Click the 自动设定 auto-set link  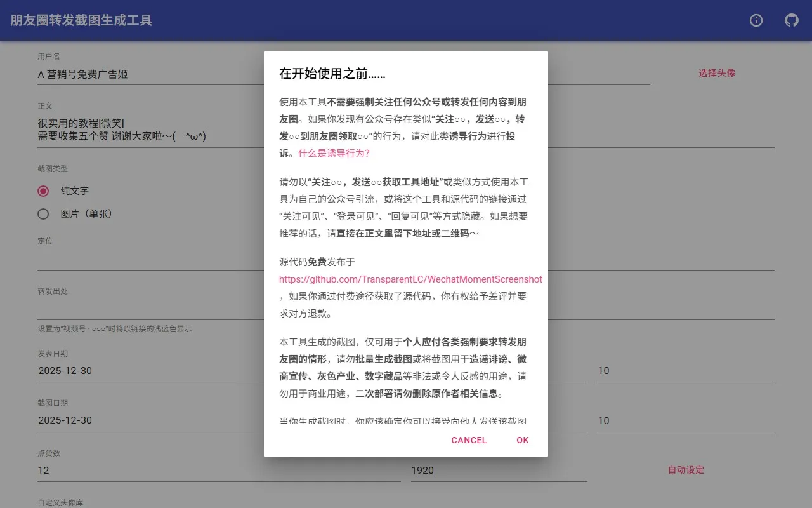tap(685, 470)
